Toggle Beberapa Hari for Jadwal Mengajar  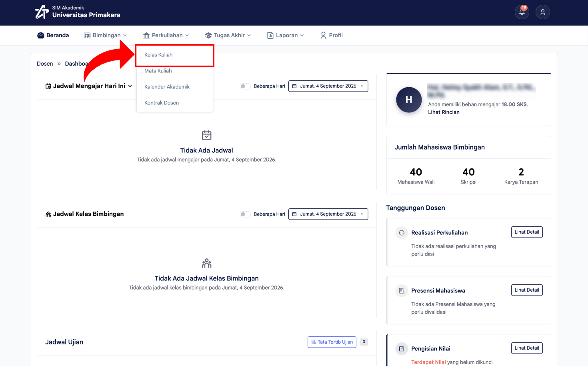245,86
